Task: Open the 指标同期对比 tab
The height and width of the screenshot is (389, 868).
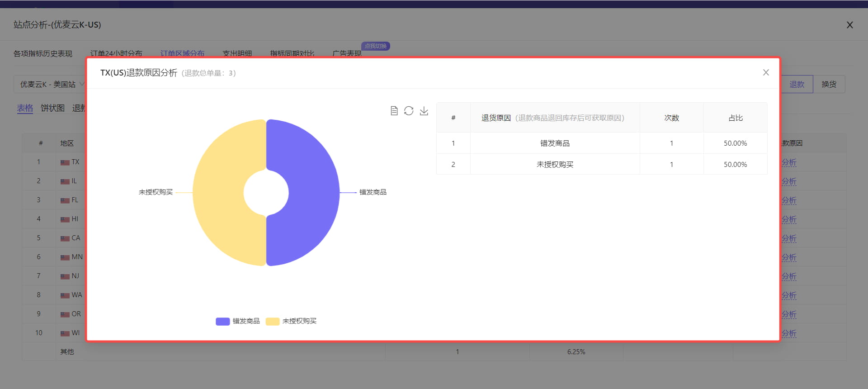Action: 292,53
